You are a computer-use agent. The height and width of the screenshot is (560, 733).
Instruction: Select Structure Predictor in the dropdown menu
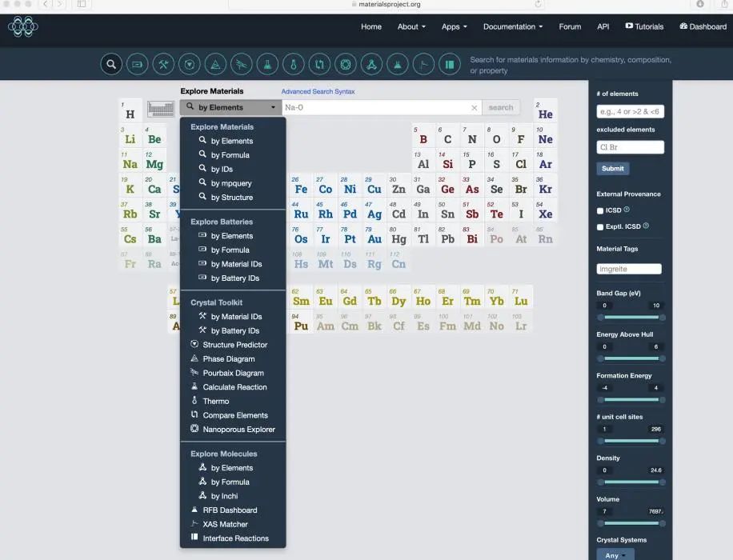point(234,345)
